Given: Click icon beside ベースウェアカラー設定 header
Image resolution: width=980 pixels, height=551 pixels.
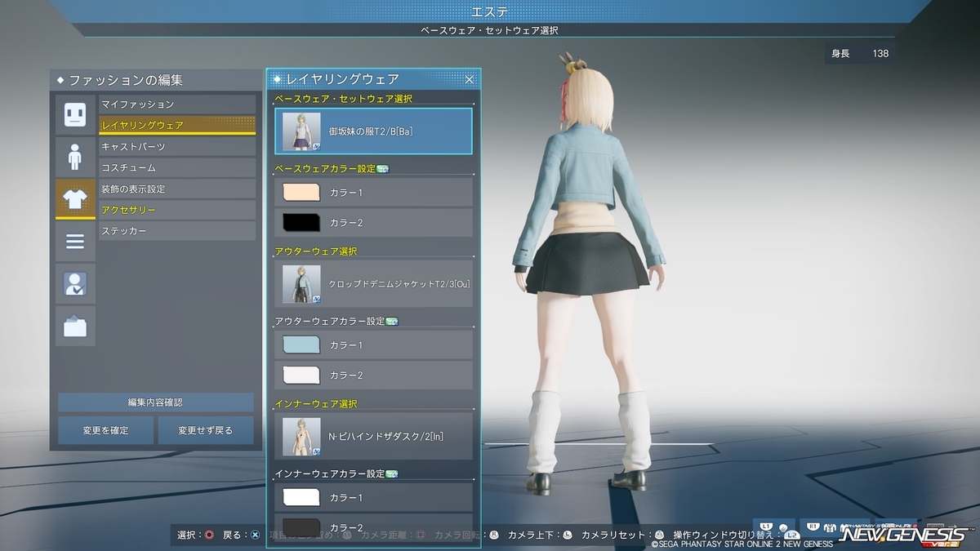Looking at the screenshot, I should click(382, 169).
